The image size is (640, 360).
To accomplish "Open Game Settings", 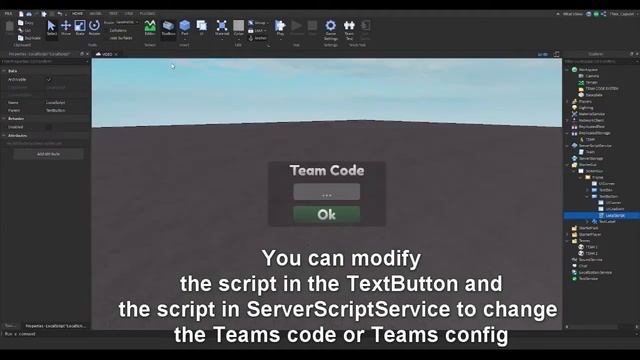I will 331,29.
